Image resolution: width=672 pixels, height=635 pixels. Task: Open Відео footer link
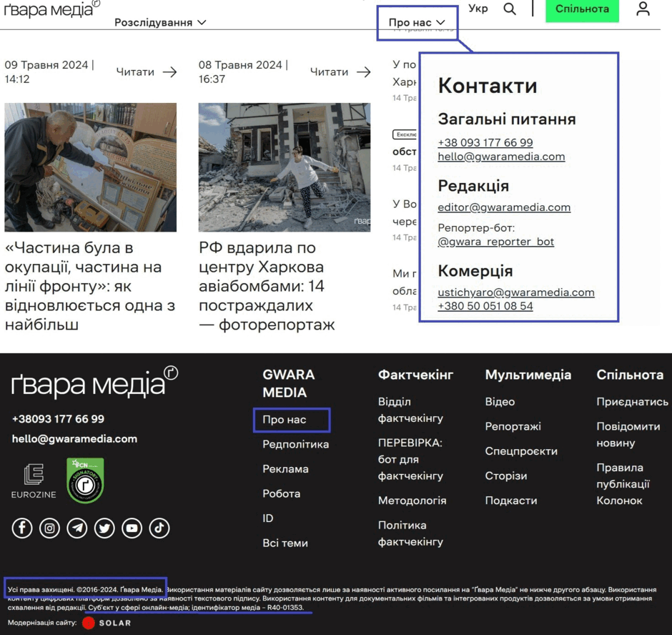[x=500, y=402]
